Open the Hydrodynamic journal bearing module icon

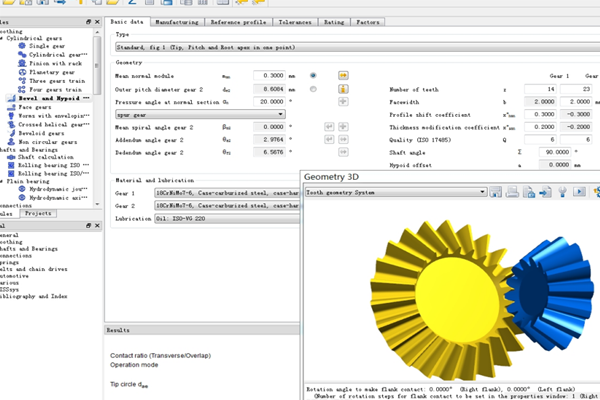click(22, 189)
